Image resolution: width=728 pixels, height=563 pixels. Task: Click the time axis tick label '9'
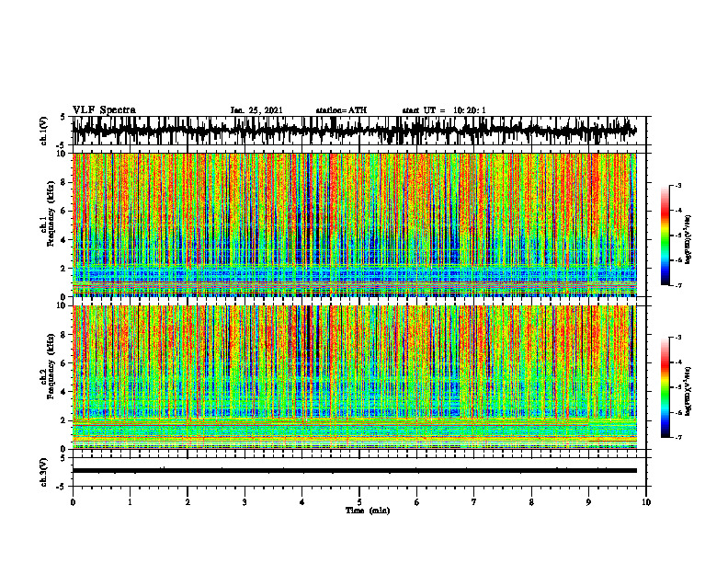(588, 502)
